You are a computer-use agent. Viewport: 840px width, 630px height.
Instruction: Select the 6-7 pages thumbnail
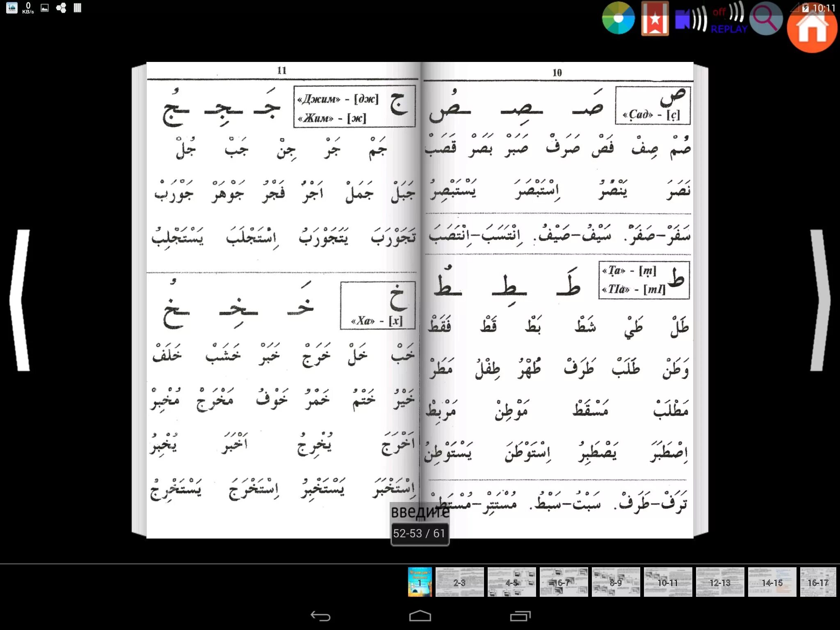[x=564, y=582]
